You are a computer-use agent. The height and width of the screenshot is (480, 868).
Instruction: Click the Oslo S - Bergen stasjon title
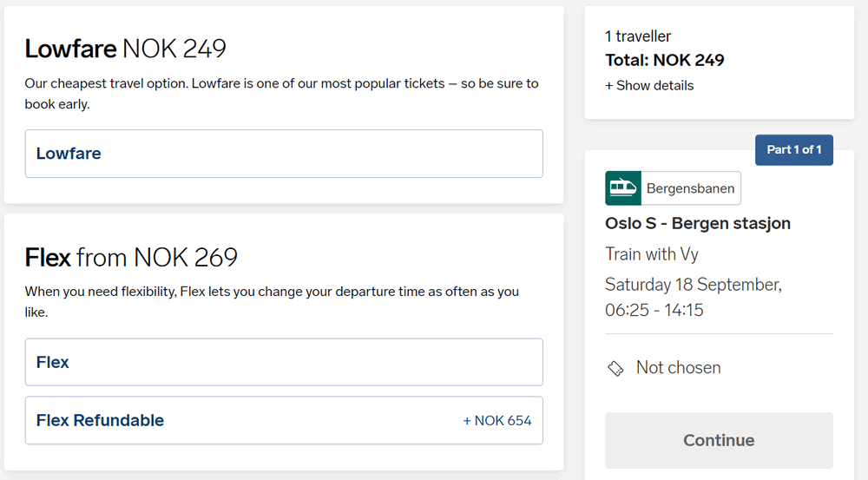(697, 223)
